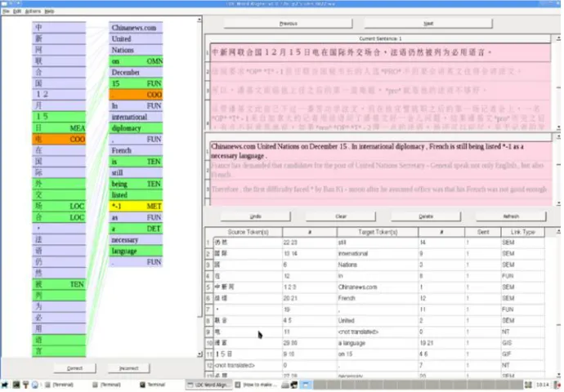Mark alignment as Incorrect
Image resolution: width=564 pixels, height=392 pixels.
click(x=129, y=368)
